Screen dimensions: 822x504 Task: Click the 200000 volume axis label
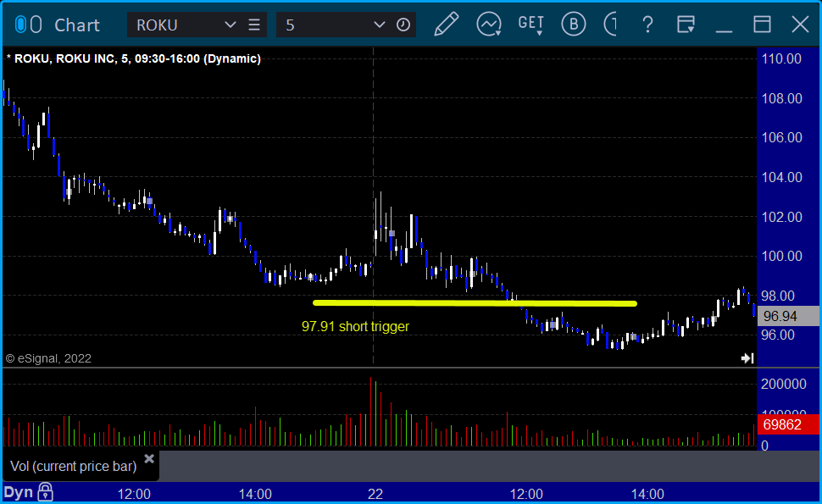(784, 384)
